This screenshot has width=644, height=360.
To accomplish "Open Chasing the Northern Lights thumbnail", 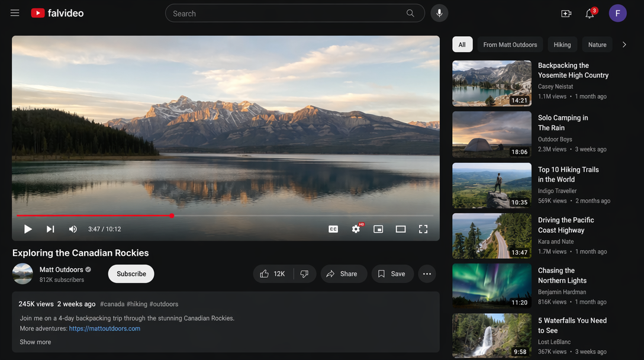I will [492, 286].
